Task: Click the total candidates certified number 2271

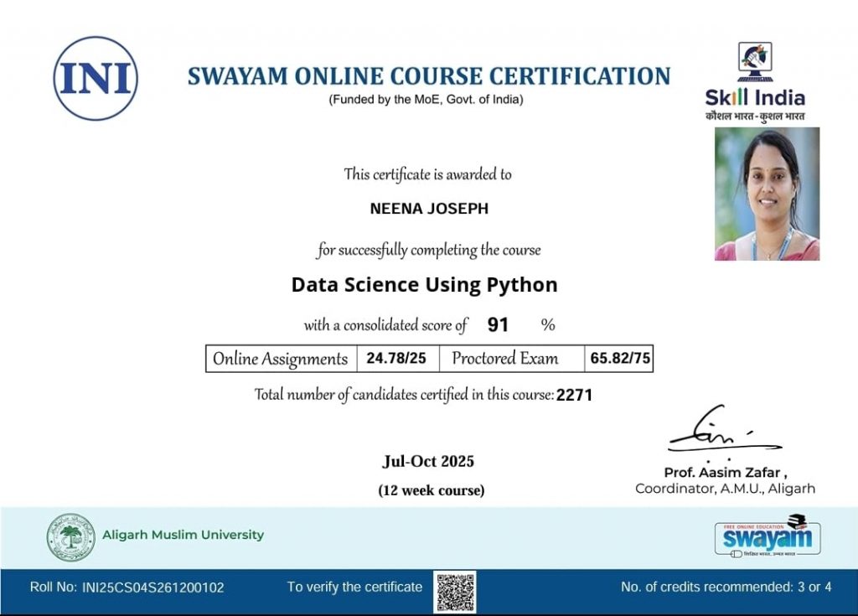Action: pos(574,395)
